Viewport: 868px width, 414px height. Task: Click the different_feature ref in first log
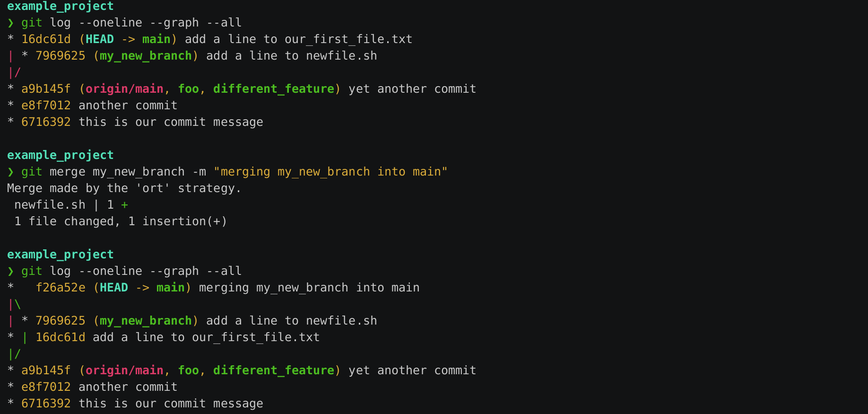tap(274, 89)
